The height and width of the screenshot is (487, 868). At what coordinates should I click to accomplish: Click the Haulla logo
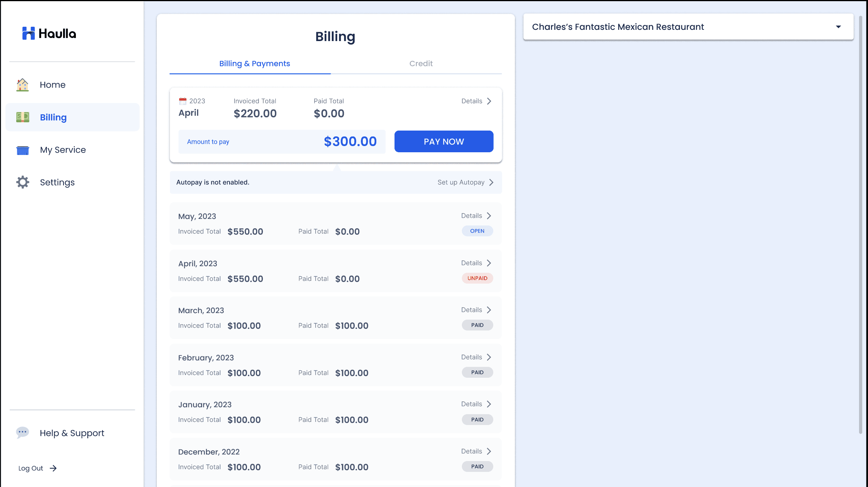pyautogui.click(x=49, y=34)
